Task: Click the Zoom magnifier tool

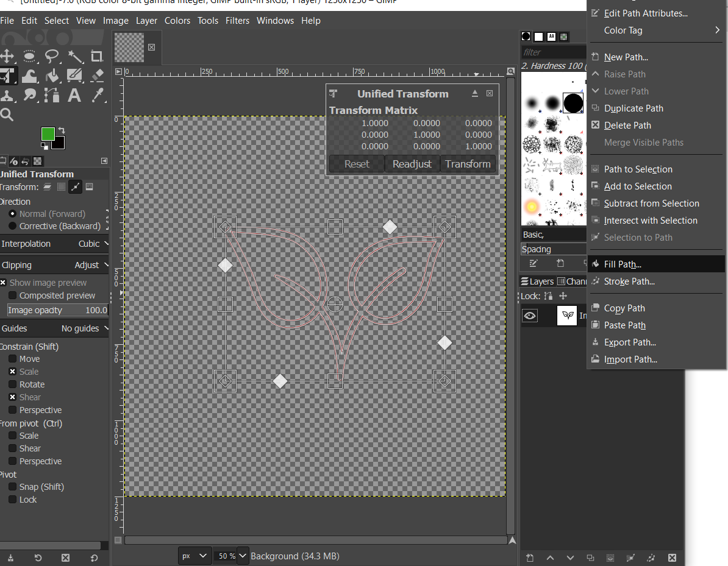Action: pos(7,115)
